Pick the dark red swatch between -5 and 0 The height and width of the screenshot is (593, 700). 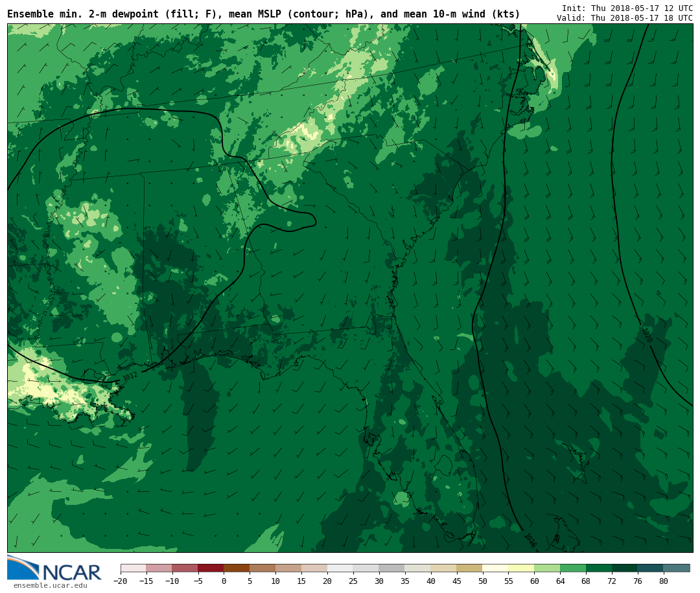point(211,568)
